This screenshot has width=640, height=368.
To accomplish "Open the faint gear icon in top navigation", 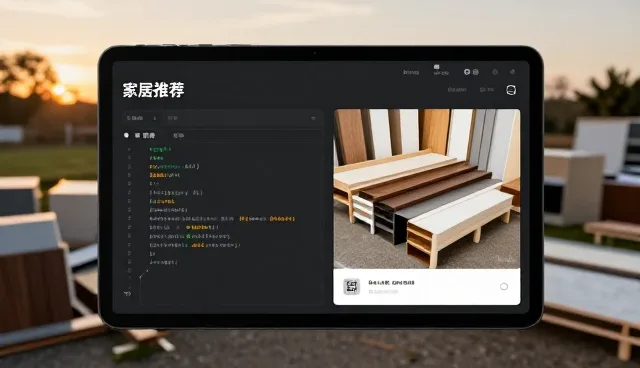I will 495,72.
